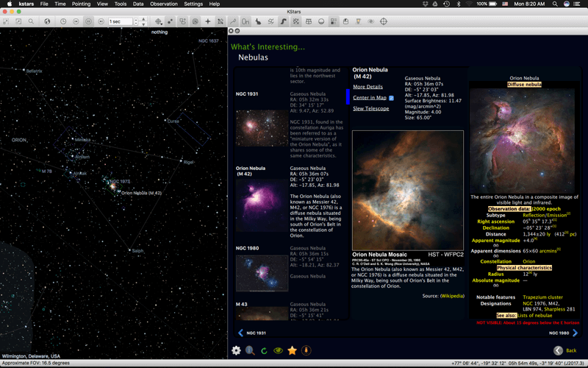
Task: Click the More Details link
Action: tap(368, 87)
